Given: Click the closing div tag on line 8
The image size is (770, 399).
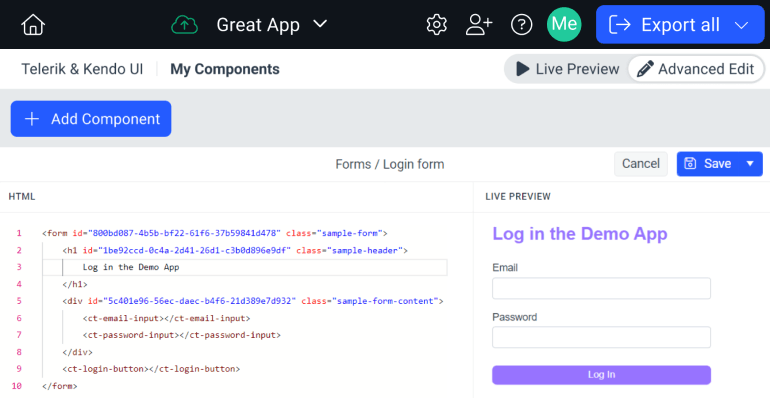Looking at the screenshot, I should pos(77,352).
